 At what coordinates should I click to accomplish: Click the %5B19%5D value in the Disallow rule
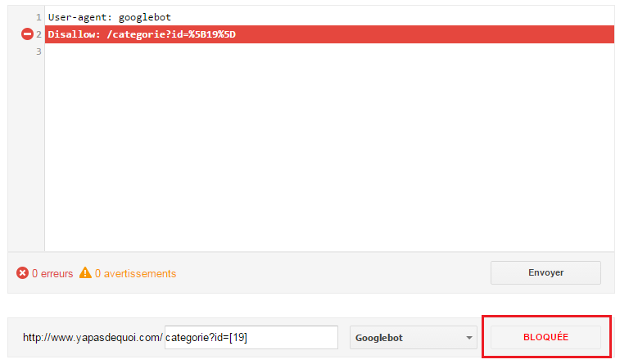(212, 34)
